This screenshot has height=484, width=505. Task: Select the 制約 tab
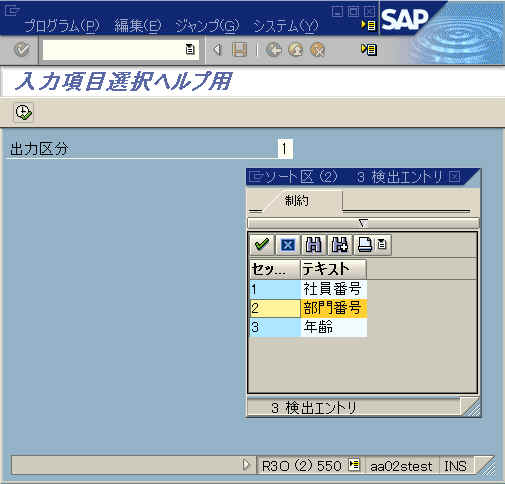click(x=296, y=201)
